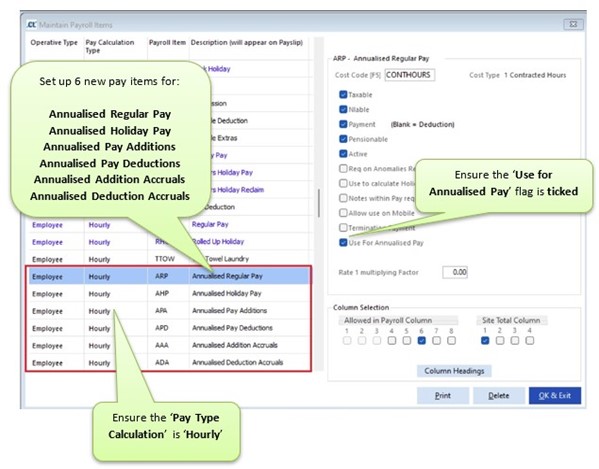Select the Regular Pay row description
This screenshot has height=469, width=599.
pos(210,224)
